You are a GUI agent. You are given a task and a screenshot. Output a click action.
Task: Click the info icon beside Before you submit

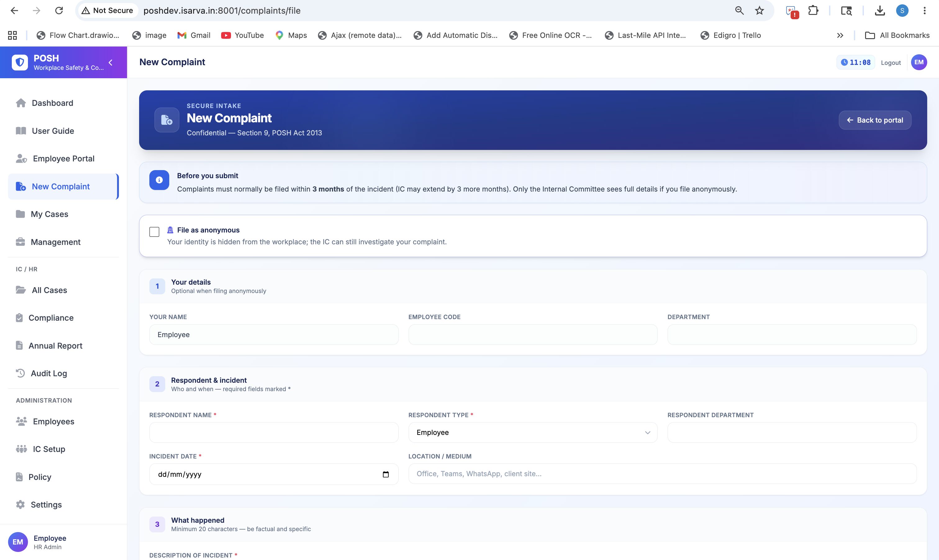pyautogui.click(x=159, y=180)
